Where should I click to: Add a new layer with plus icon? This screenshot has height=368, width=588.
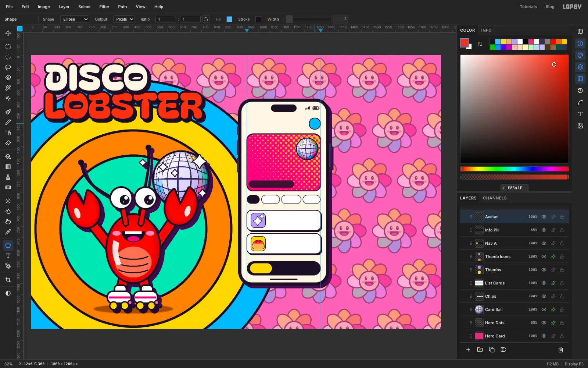(468, 350)
